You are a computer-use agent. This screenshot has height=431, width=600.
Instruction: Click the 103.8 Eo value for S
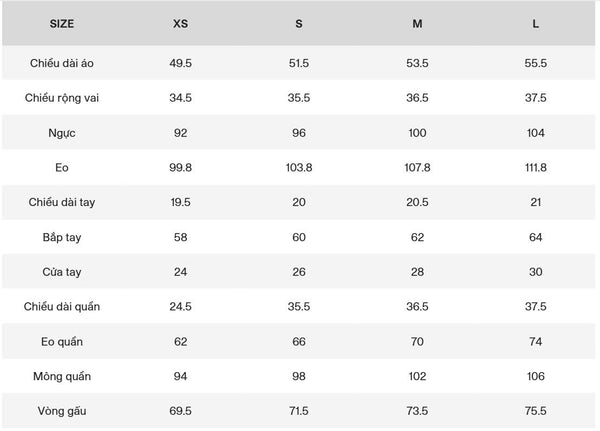(299, 168)
